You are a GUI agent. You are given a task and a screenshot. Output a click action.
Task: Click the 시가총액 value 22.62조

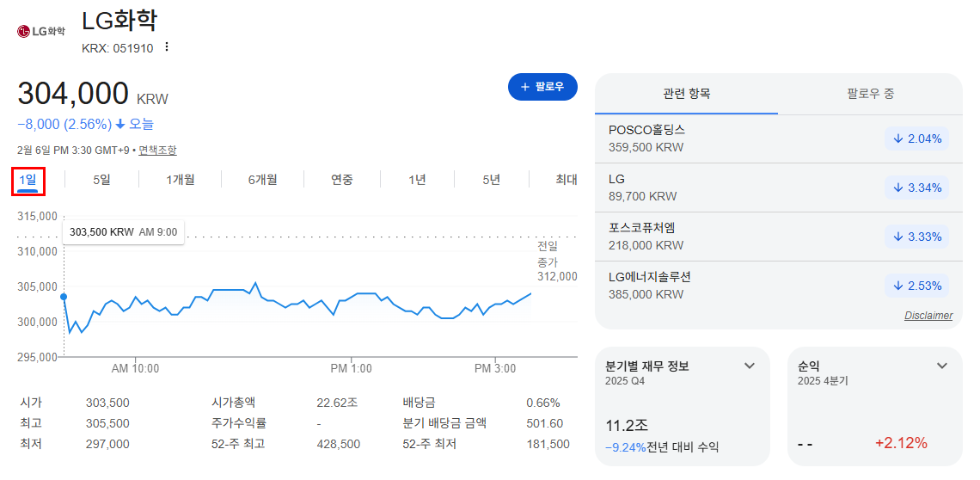click(x=338, y=403)
